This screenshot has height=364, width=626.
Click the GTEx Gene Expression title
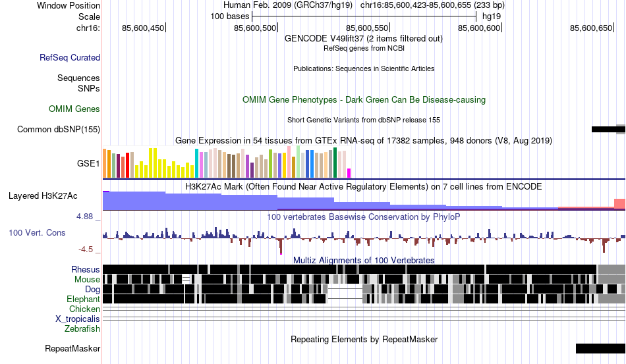(x=364, y=140)
